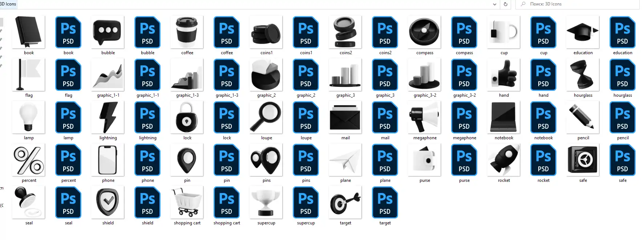This screenshot has height=240, width=644.
Task: Click the percent sign image thumbnail
Action: pyautogui.click(x=29, y=160)
